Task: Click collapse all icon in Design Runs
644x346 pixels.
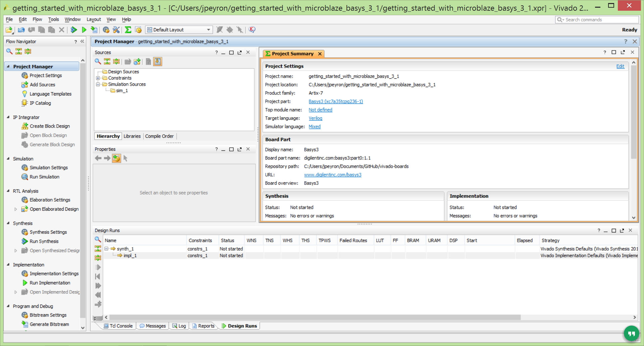Action: tap(98, 249)
